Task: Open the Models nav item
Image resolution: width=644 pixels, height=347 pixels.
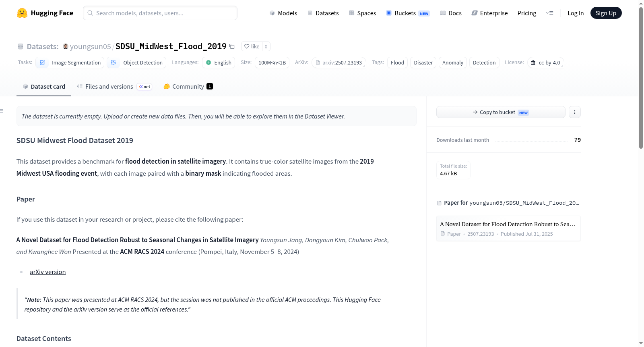Action: click(283, 13)
